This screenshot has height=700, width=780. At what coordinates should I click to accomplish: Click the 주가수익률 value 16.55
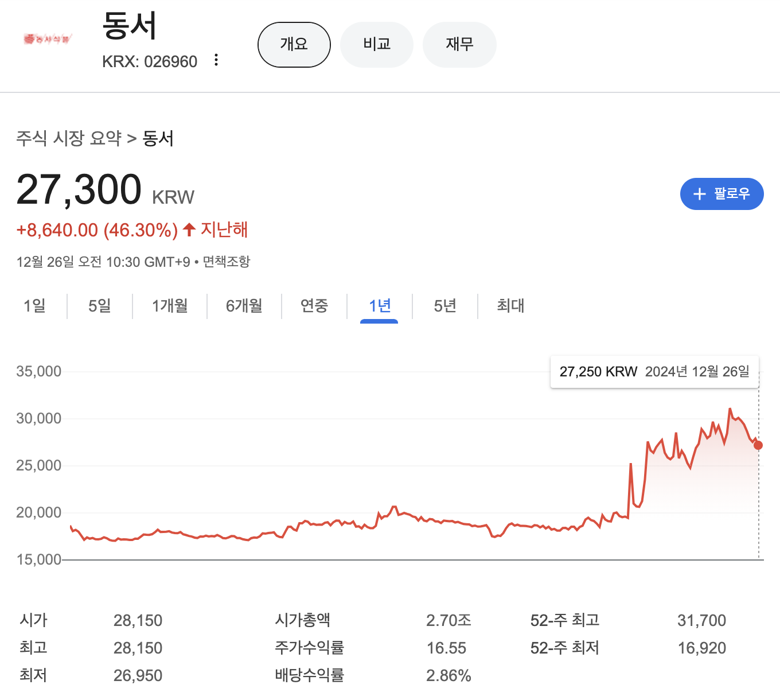click(447, 648)
